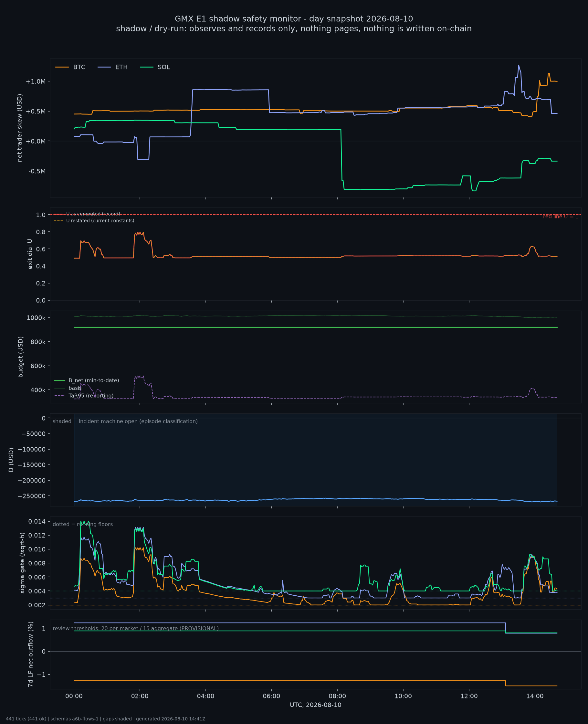Click the "+0.0M" tick on skew axis
The image size is (588, 724).
point(35,141)
